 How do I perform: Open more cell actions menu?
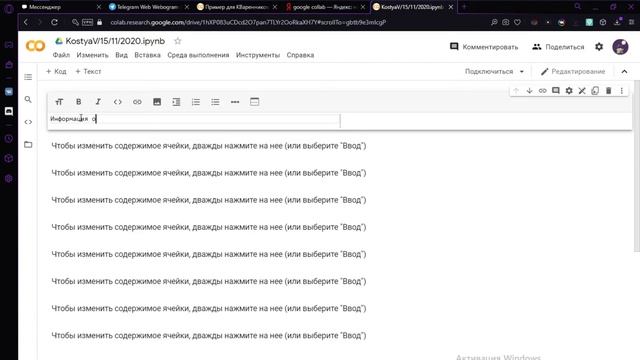[x=622, y=91]
